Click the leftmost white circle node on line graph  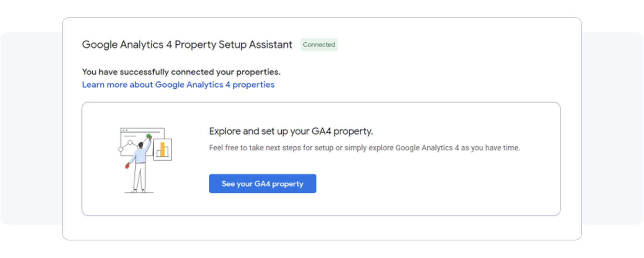pos(121,149)
